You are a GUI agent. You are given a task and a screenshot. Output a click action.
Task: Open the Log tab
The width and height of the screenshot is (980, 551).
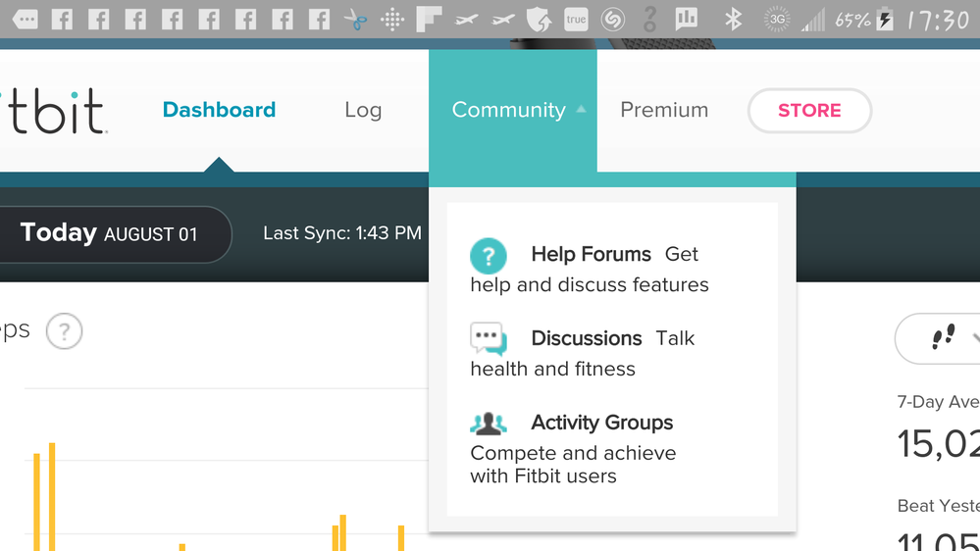[x=363, y=110]
